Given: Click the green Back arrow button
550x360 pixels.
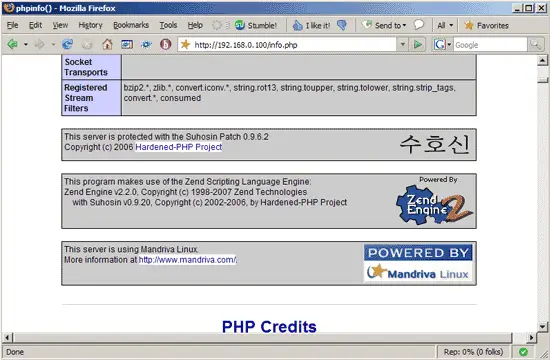Looking at the screenshot, I should point(12,44).
